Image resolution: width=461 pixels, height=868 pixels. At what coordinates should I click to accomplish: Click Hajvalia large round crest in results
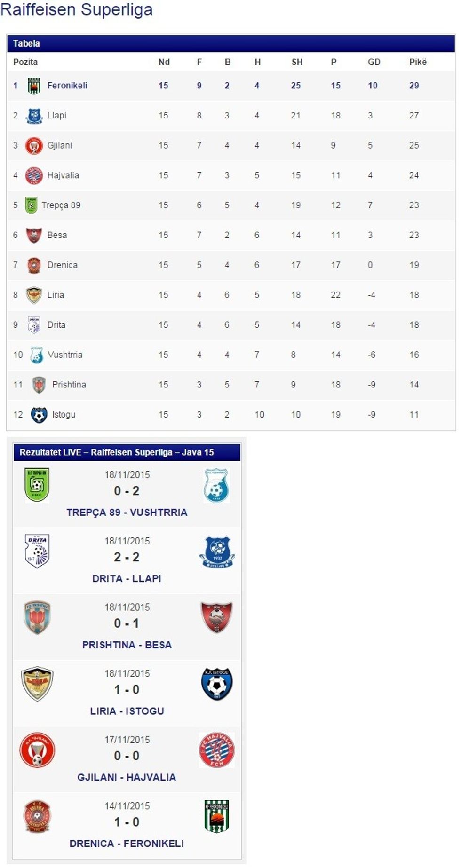click(x=216, y=750)
